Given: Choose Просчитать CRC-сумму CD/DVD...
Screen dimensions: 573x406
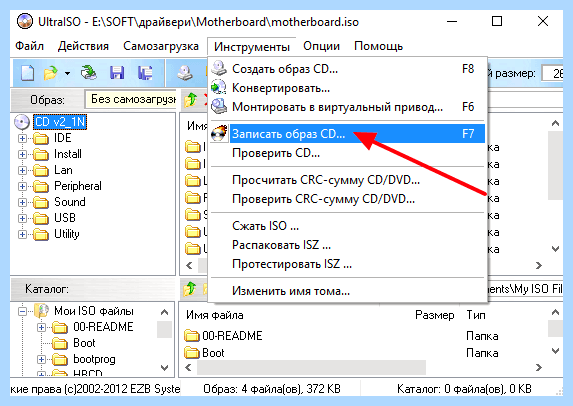Looking at the screenshot, I should [348, 180].
